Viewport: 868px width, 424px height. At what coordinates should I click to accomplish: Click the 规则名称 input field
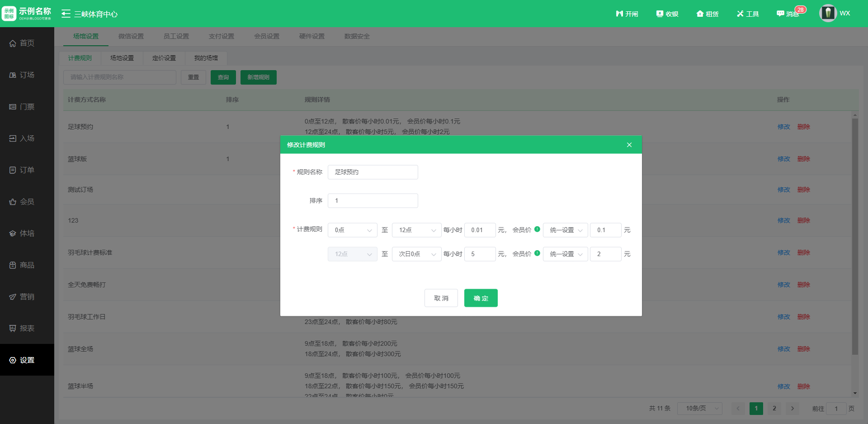coord(373,172)
